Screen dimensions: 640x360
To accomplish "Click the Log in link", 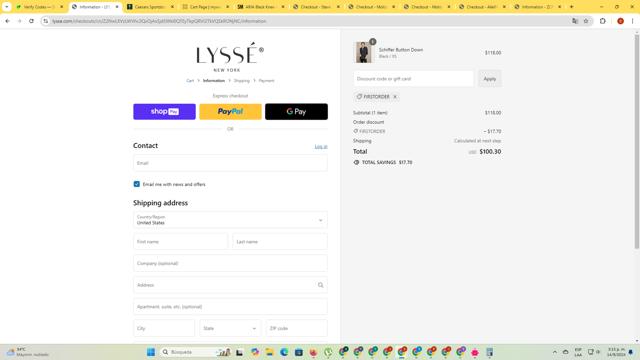I will pos(321,147).
